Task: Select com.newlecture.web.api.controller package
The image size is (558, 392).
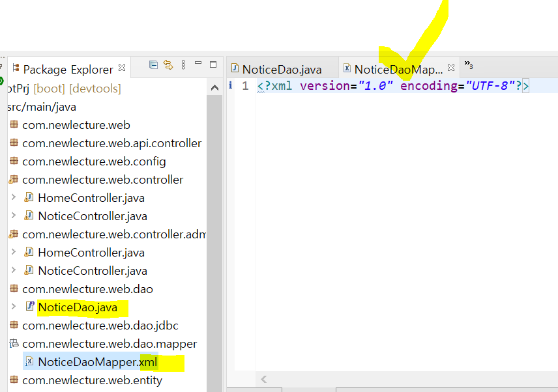Action: point(111,143)
